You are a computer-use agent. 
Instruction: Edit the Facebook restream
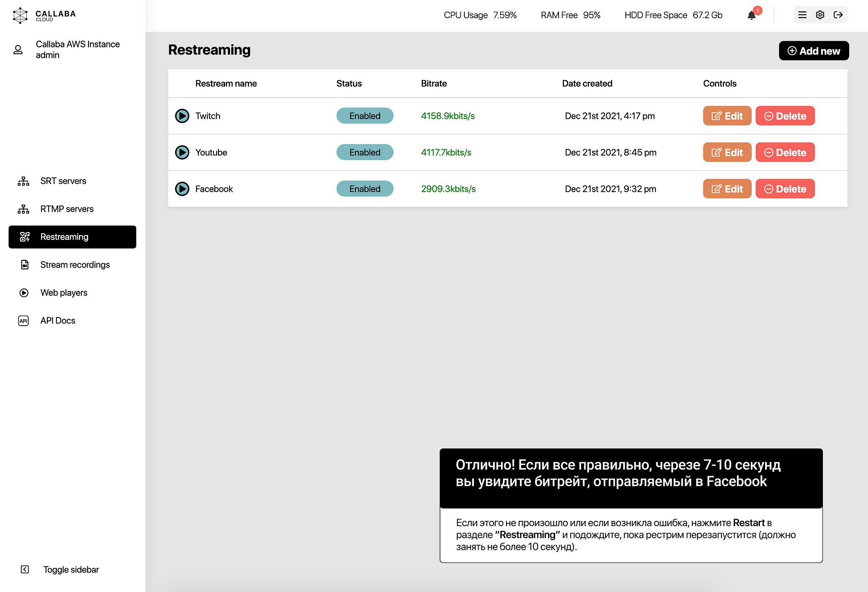727,189
